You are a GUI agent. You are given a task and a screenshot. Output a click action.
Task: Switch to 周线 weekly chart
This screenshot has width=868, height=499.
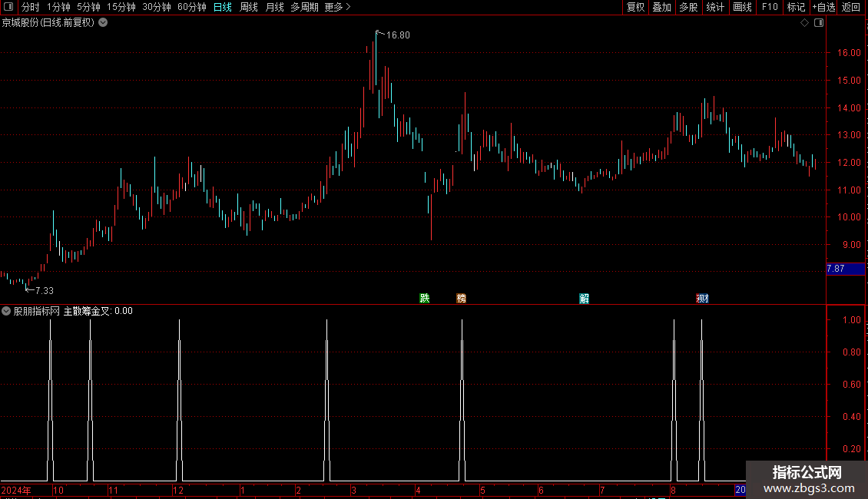249,7
